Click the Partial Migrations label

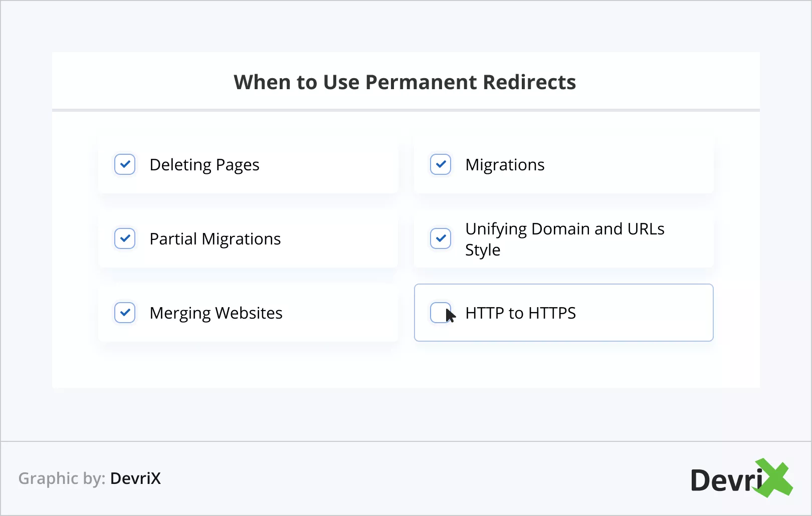[215, 239]
